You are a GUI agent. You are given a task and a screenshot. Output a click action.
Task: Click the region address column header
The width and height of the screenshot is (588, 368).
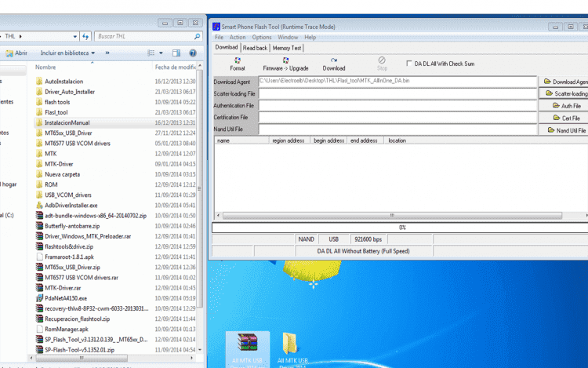pos(289,140)
